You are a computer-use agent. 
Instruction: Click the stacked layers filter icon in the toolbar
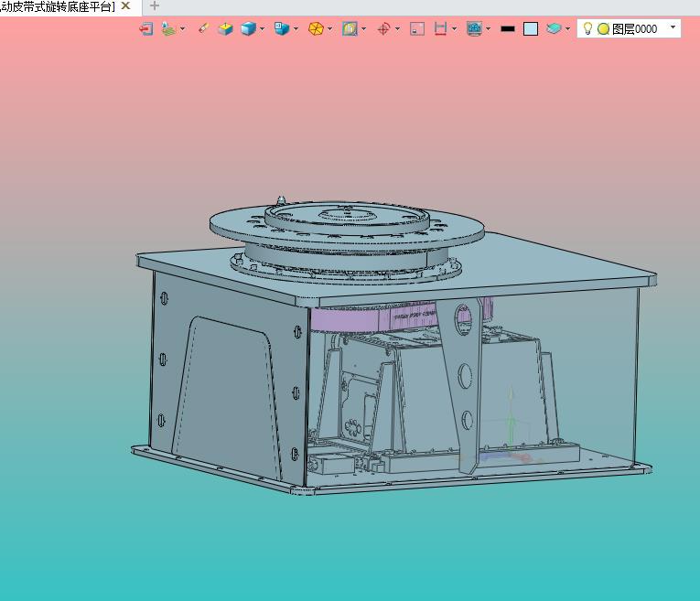168,29
